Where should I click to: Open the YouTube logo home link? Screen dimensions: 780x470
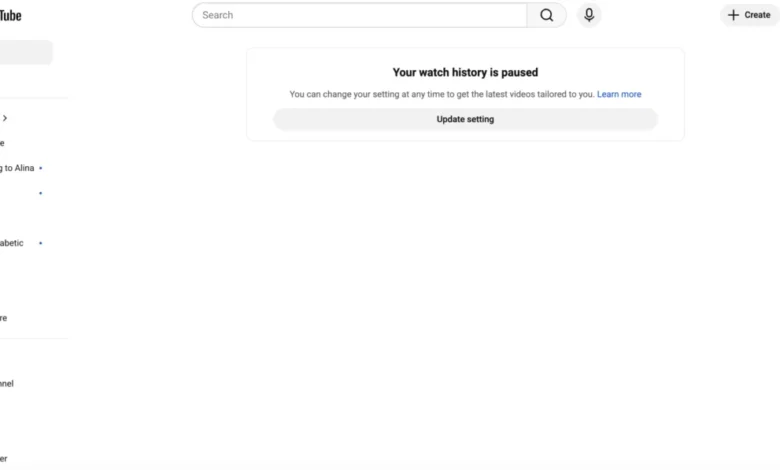click(10, 15)
